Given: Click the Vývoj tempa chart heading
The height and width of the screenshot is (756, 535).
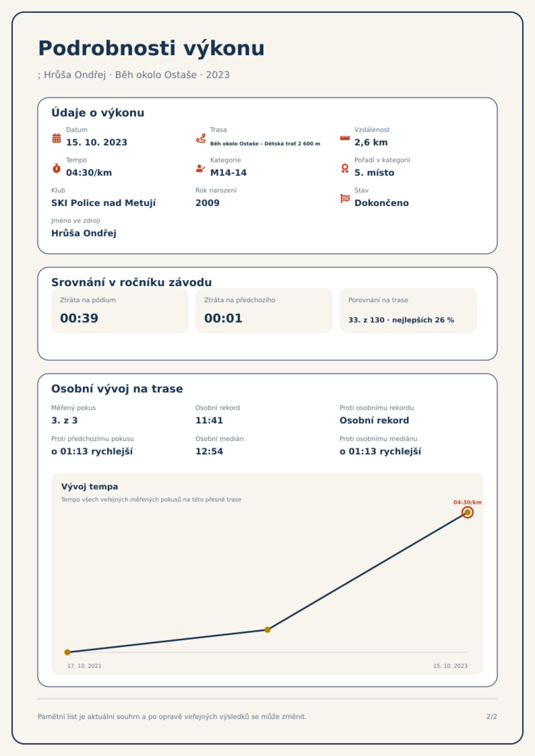Looking at the screenshot, I should pos(90,487).
